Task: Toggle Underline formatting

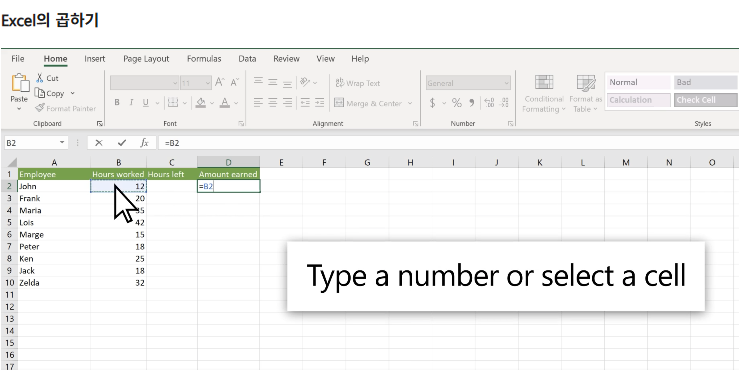Action: point(146,102)
